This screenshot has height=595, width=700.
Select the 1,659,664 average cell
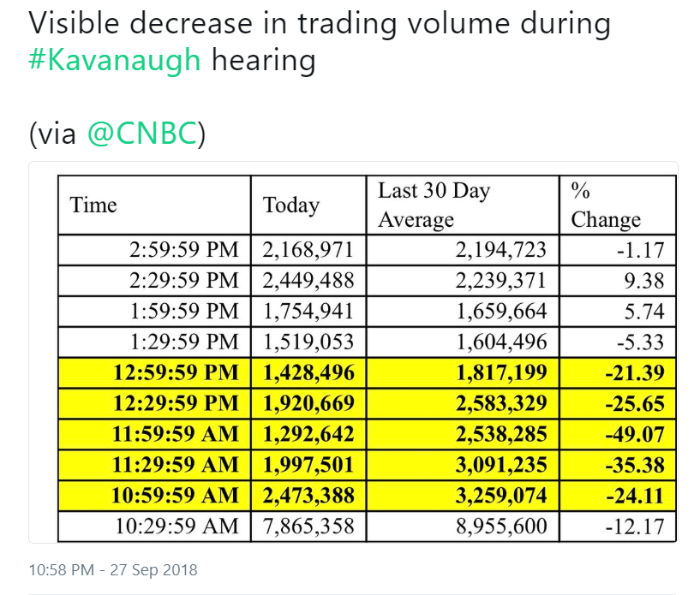click(463, 312)
